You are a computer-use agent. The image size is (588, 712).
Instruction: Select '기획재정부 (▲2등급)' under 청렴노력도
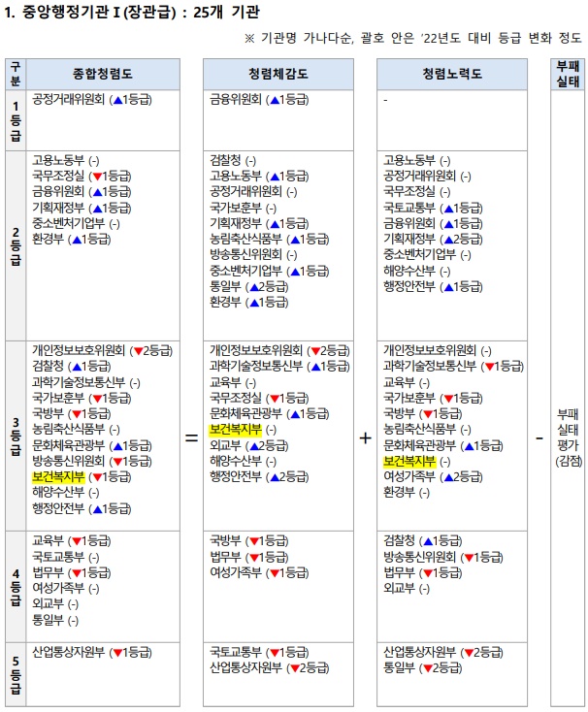(x=433, y=240)
